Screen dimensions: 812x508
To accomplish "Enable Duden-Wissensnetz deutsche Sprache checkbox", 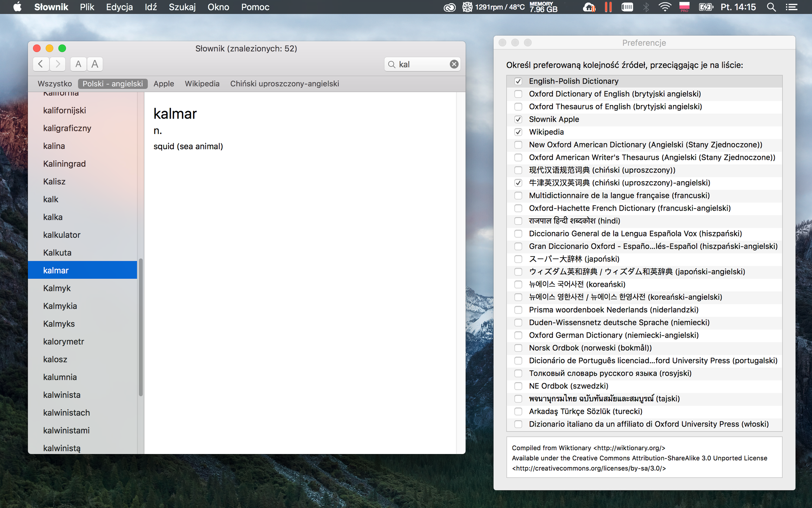I will [518, 322].
